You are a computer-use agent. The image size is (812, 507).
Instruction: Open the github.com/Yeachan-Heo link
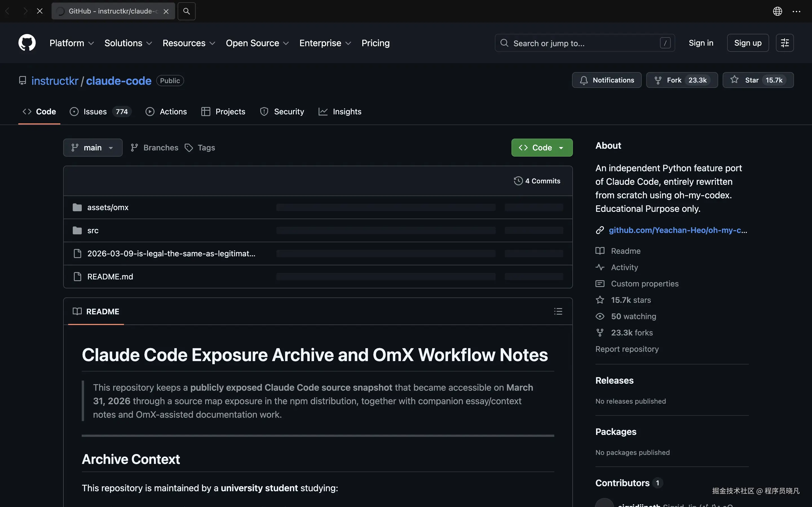(x=678, y=230)
